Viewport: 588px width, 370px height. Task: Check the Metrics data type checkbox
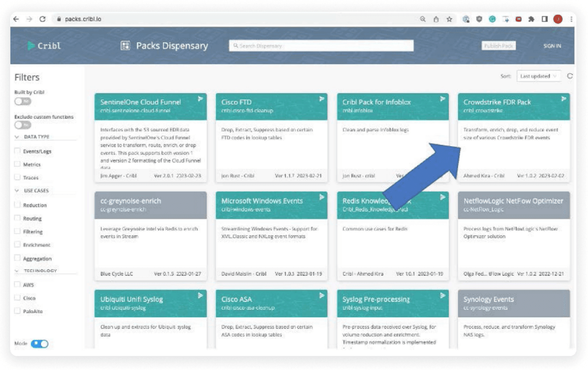pos(17,164)
